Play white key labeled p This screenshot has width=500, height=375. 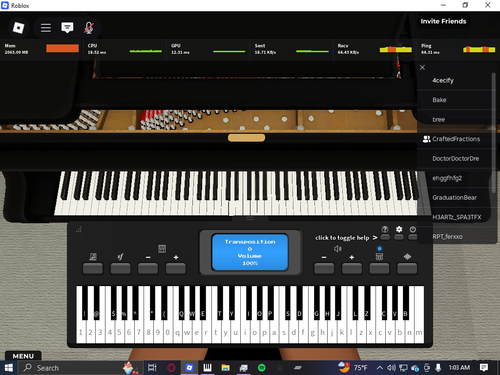click(x=264, y=332)
